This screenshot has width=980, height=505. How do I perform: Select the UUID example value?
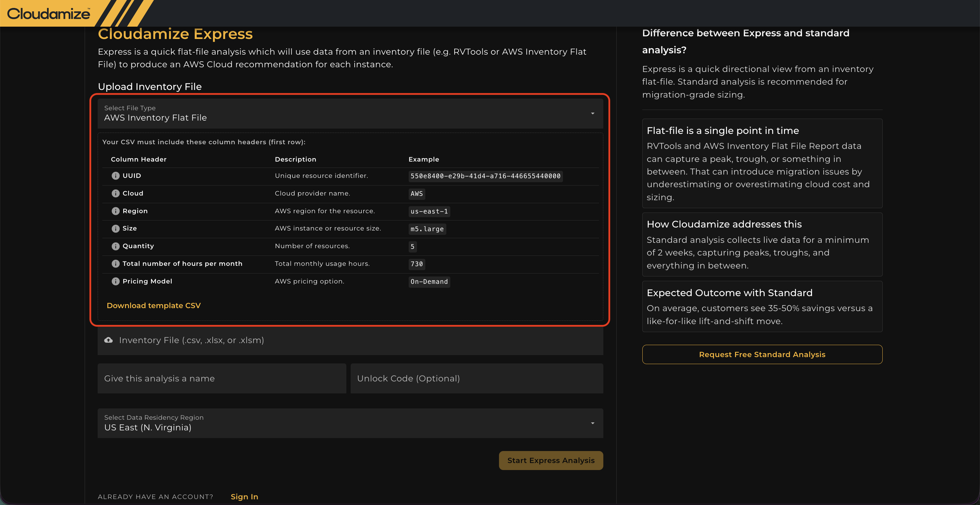[485, 176]
